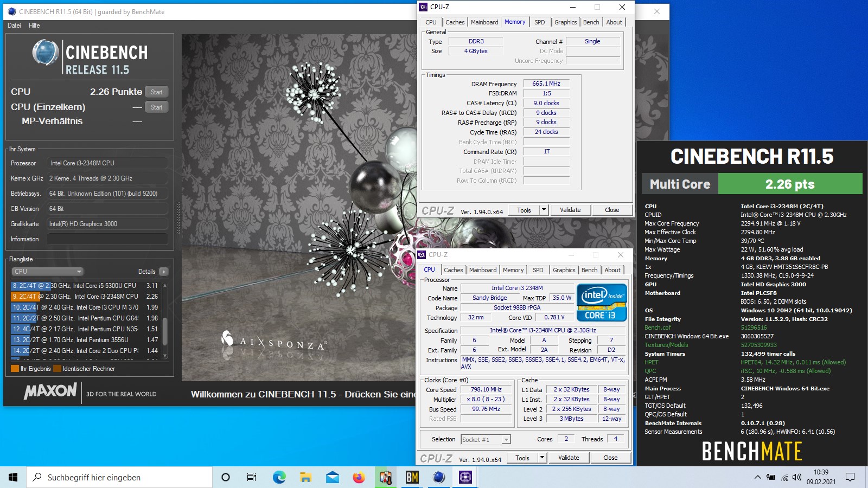Open the Tools dropdown arrow in upper CPU-Z
868x488 pixels.
point(544,210)
